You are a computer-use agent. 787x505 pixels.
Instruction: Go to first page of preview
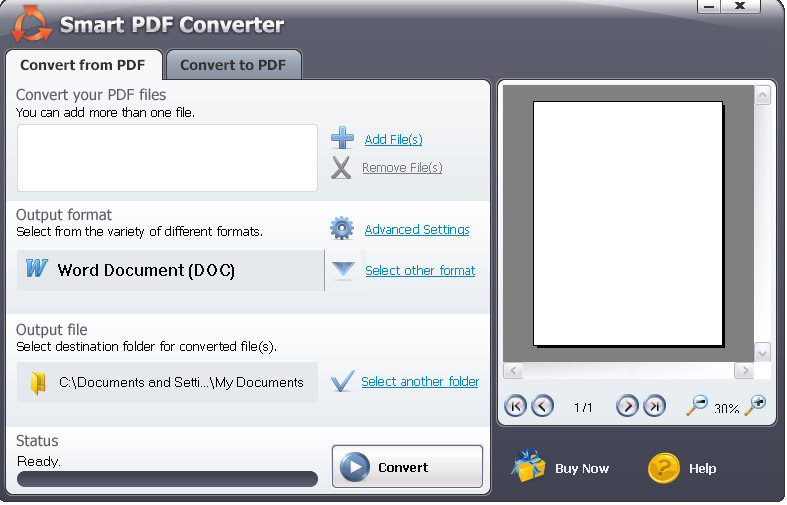[515, 406]
